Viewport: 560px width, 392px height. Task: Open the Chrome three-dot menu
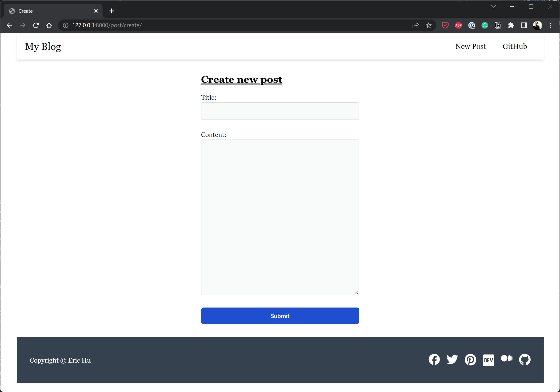click(551, 25)
